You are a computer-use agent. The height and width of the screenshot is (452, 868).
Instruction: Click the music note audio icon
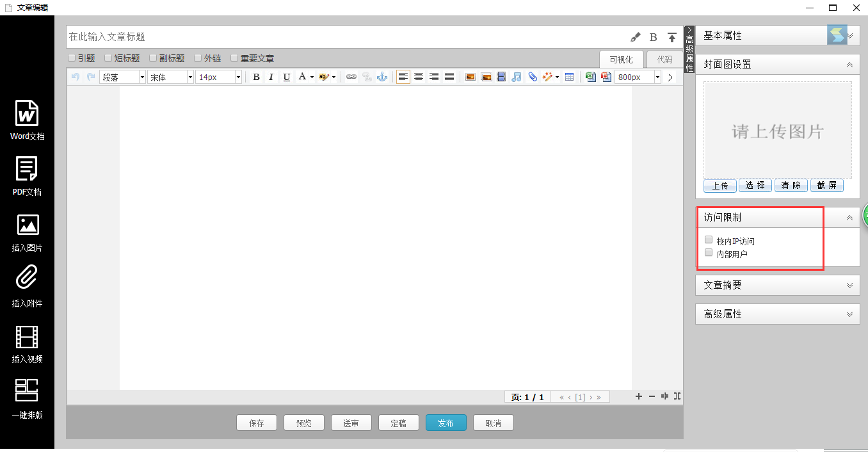(x=517, y=77)
